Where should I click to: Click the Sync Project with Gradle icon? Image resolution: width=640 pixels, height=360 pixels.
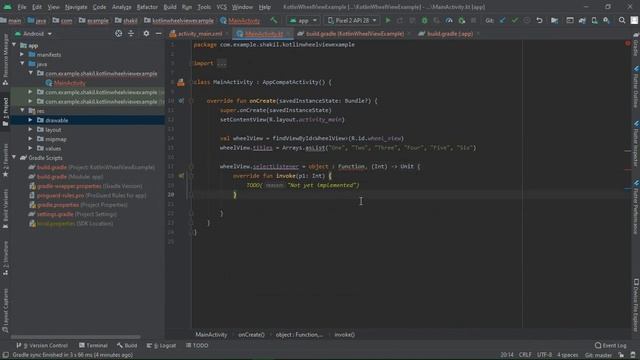tap(582, 20)
